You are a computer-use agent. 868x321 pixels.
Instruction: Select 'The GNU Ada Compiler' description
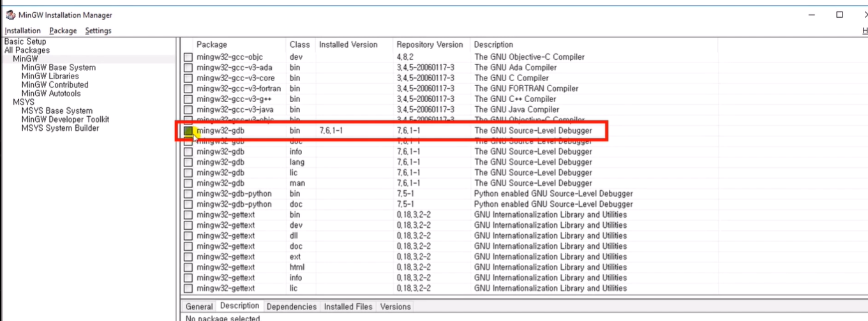[515, 68]
